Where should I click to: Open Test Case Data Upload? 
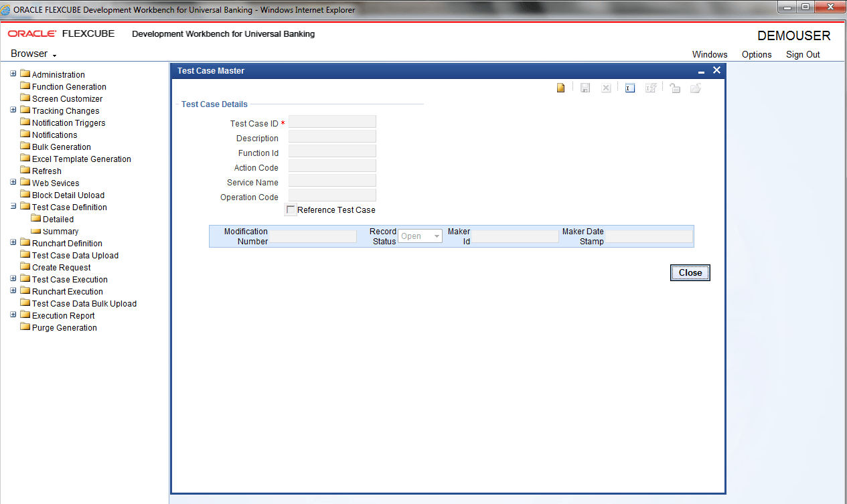pyautogui.click(x=75, y=256)
